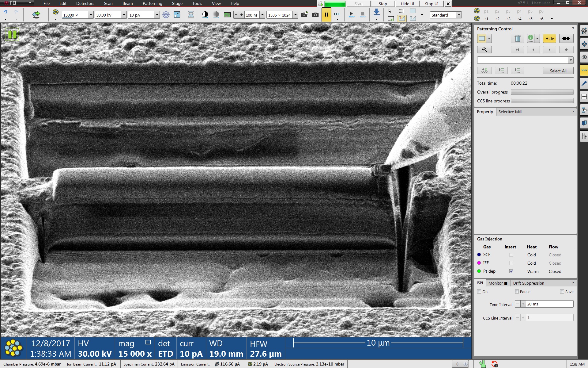Image resolution: width=588 pixels, height=368 pixels.
Task: Click the auto contrast brightness icon
Action: (x=205, y=15)
